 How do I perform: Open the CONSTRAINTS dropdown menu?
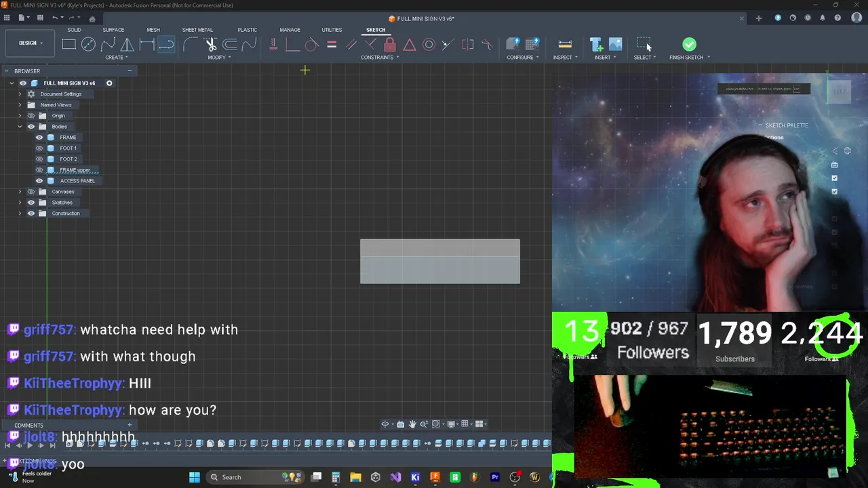tap(380, 58)
